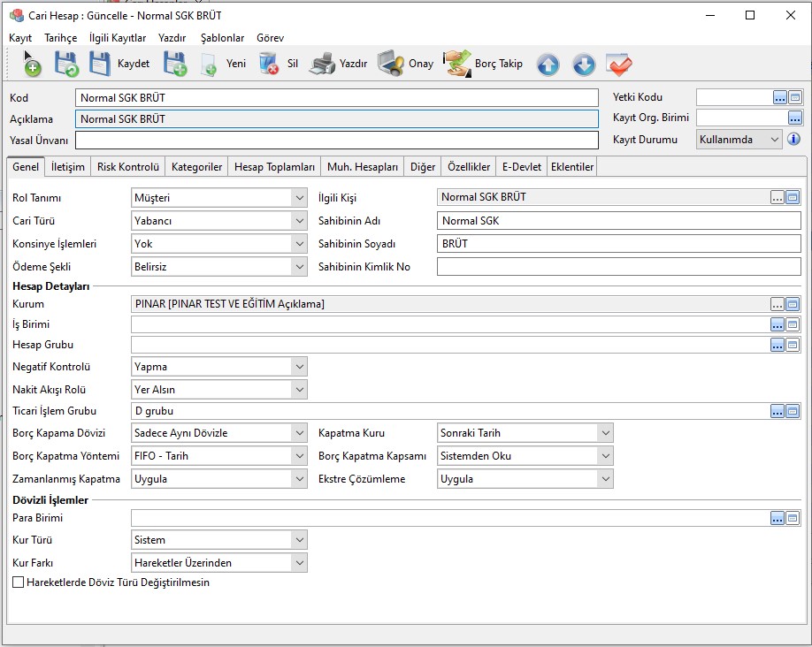Switch to the Risk Kontrolü tab
This screenshot has height=647, width=812.
(x=128, y=166)
